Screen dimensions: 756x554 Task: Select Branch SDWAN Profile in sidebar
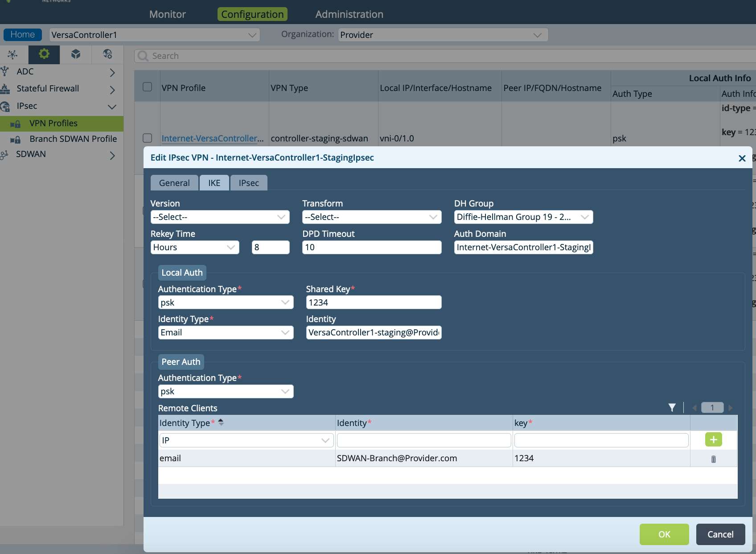[62, 139]
